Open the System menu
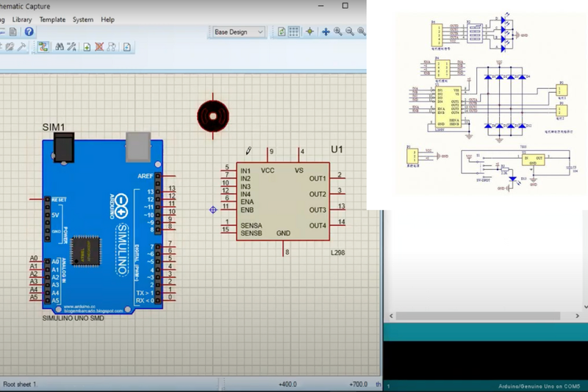588x392 pixels. click(83, 20)
